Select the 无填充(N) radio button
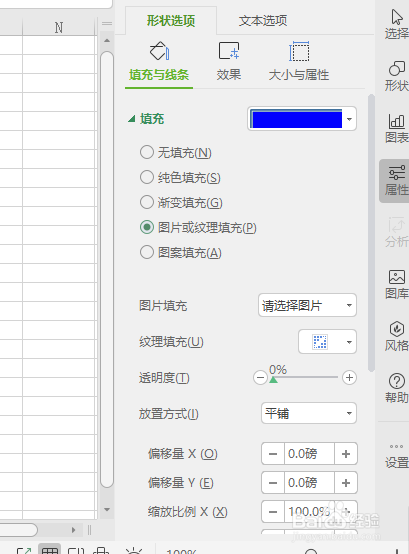409x554 pixels. [x=147, y=152]
